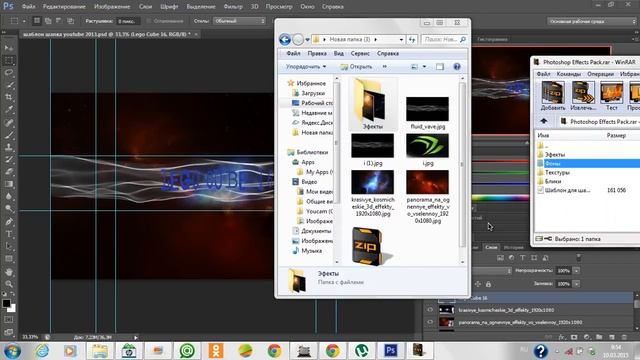This screenshot has width=640, height=360.
Task: Select the Gradient tool
Action: (x=9, y=184)
